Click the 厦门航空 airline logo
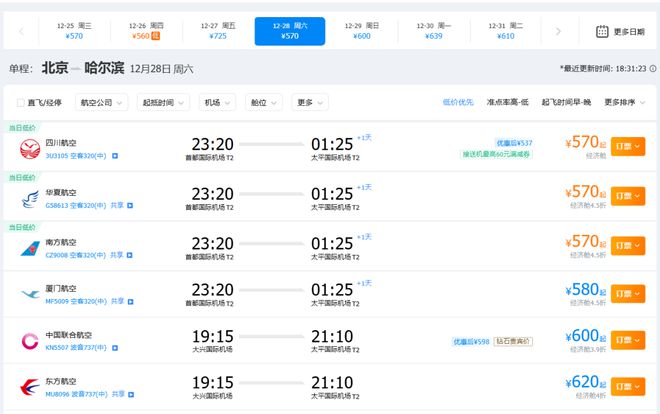 coord(30,294)
